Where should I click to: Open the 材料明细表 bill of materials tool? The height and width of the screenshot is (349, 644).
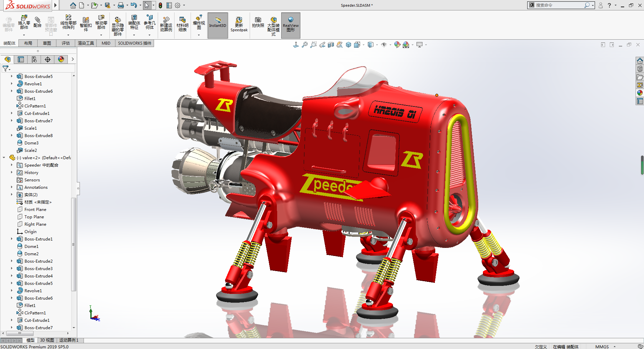pos(183,24)
